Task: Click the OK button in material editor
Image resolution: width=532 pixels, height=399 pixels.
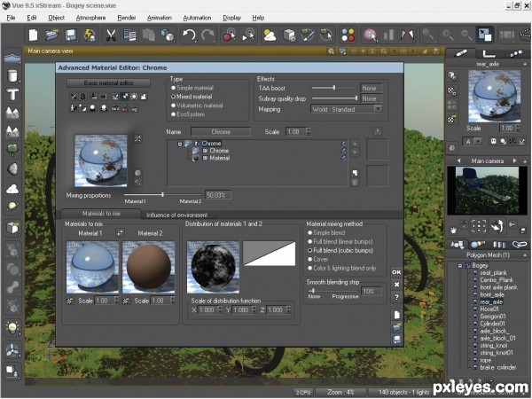Action: tap(396, 272)
